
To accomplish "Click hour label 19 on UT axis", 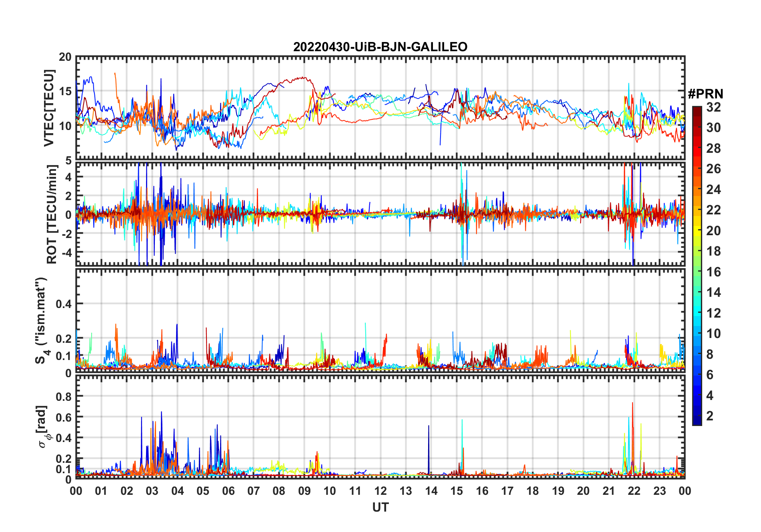I will click(x=558, y=491).
